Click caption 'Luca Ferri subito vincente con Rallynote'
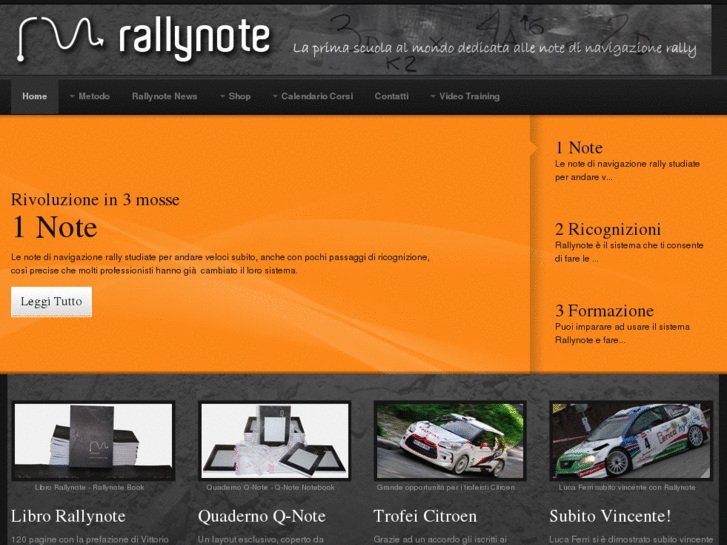Image resolution: width=727 pixels, height=545 pixels. point(627,487)
